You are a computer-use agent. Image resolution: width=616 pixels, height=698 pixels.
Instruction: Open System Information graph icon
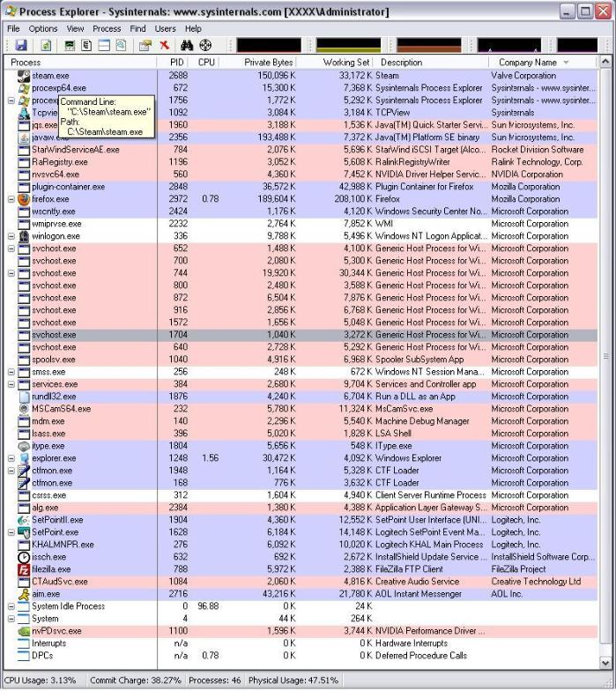(70, 45)
